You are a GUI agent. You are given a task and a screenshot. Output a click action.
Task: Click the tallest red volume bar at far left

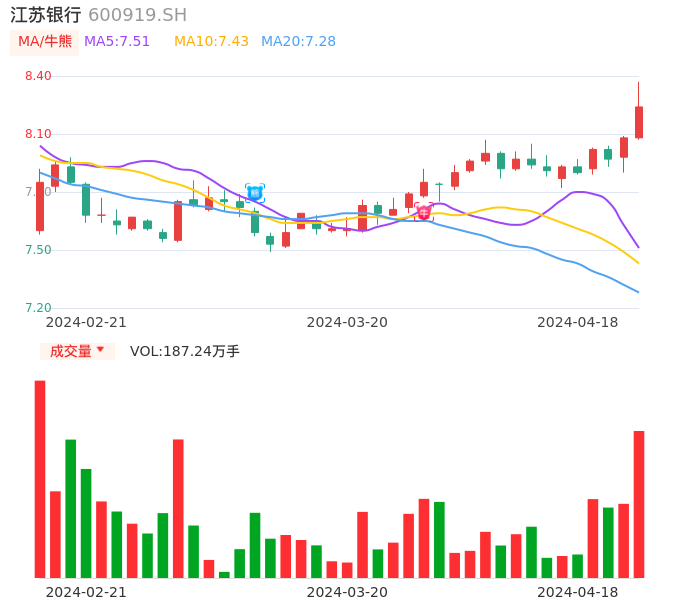pyautogui.click(x=40, y=478)
